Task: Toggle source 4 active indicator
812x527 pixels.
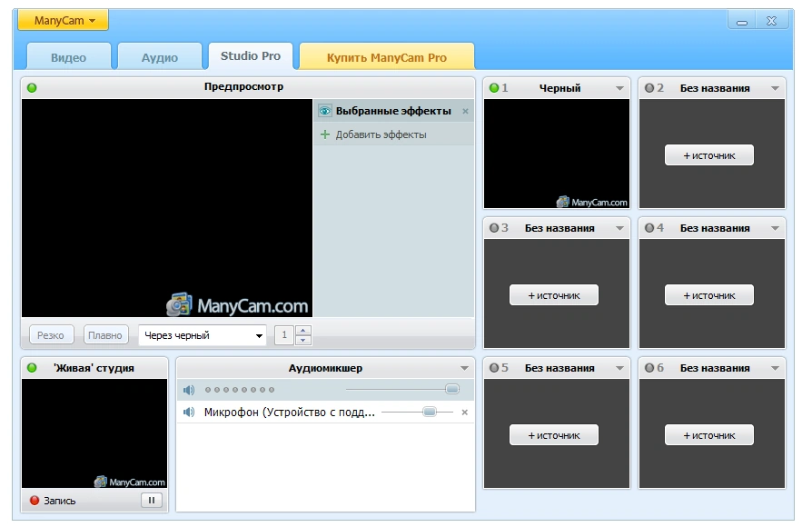Action: 649,228
